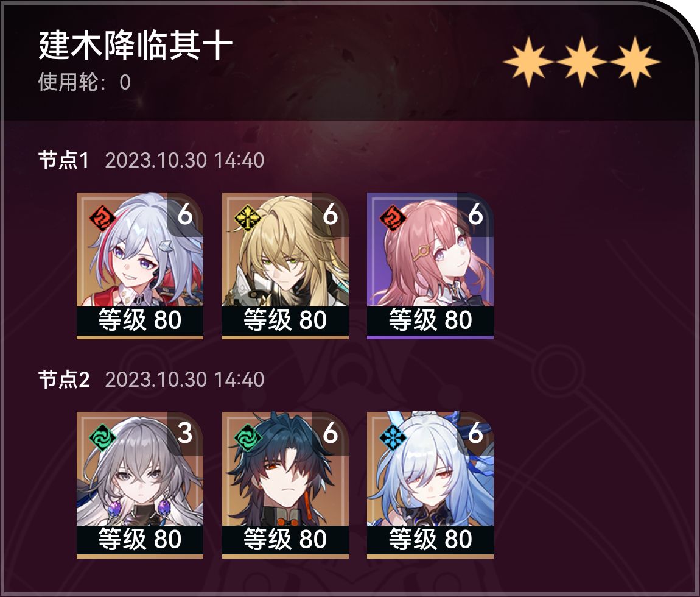Click the 节点1 timestamp label

[185, 160]
